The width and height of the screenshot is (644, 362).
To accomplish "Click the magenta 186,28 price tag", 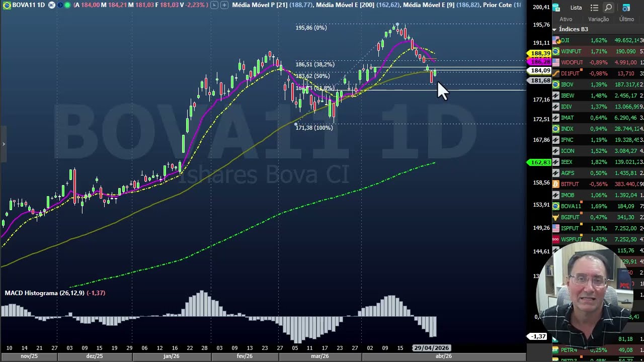I will click(539, 61).
